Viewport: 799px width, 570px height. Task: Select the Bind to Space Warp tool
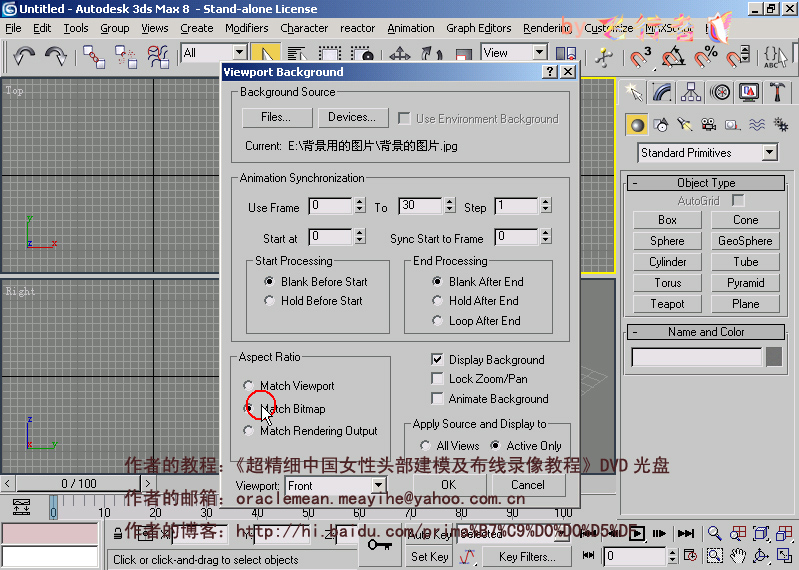click(x=158, y=56)
